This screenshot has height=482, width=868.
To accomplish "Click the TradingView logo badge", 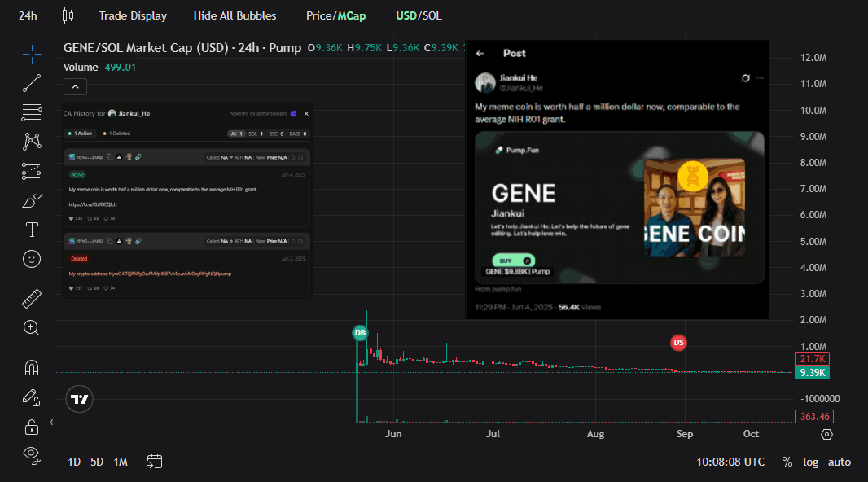I will pos(79,399).
